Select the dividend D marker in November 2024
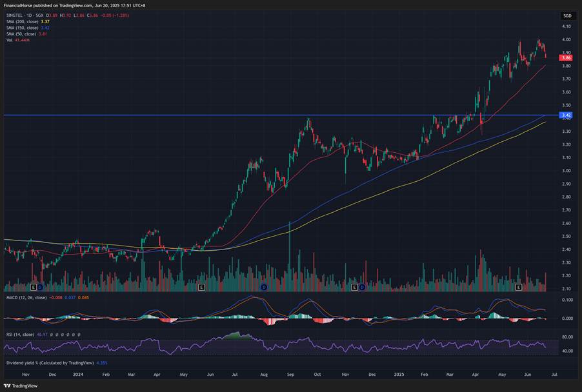 [361, 287]
